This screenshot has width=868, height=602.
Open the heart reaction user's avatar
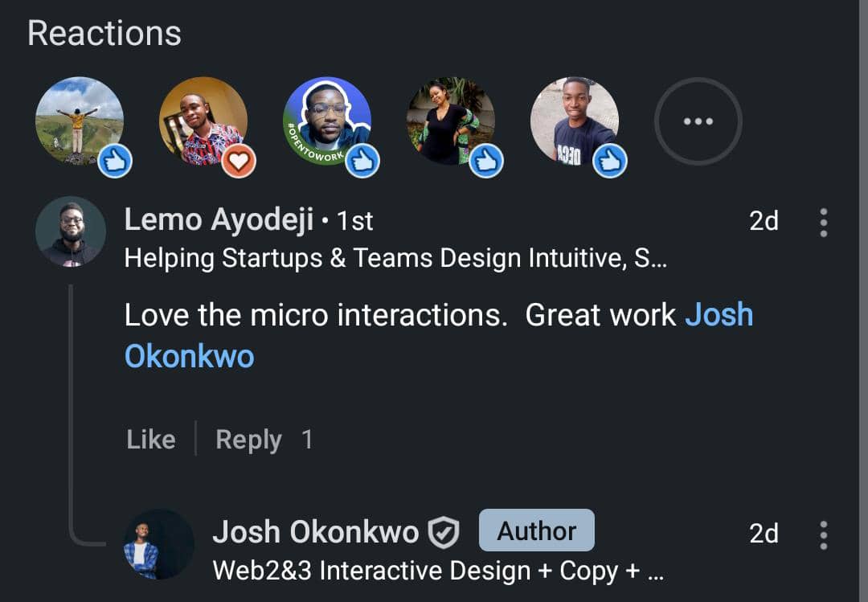point(203,121)
